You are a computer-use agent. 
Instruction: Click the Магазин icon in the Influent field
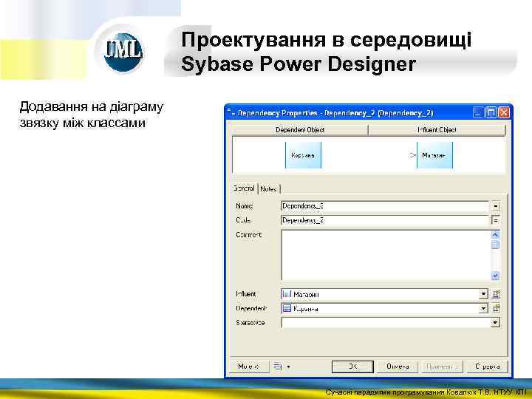click(287, 294)
